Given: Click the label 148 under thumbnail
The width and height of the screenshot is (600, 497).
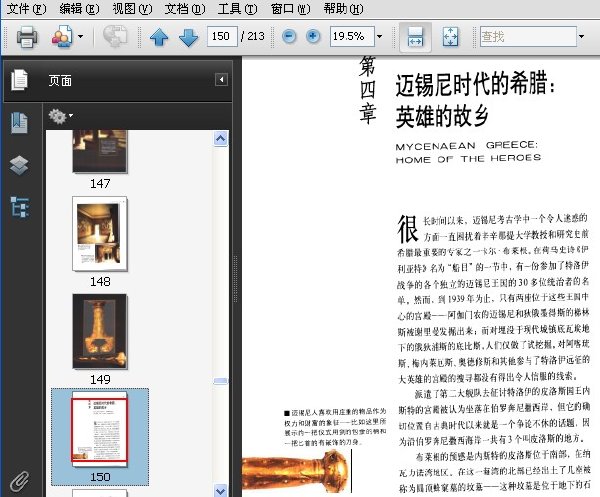Looking at the screenshot, I should click(100, 282).
